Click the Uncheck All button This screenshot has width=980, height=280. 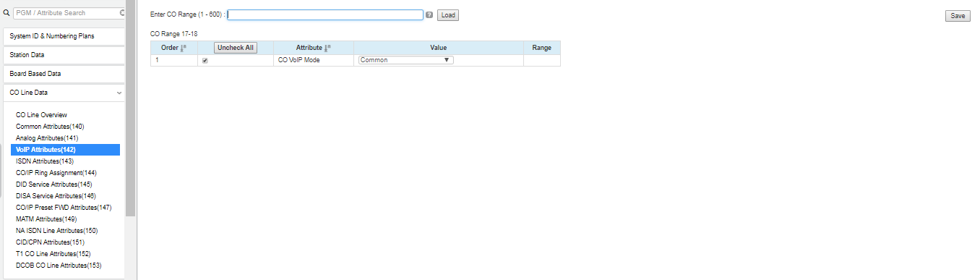click(x=236, y=48)
